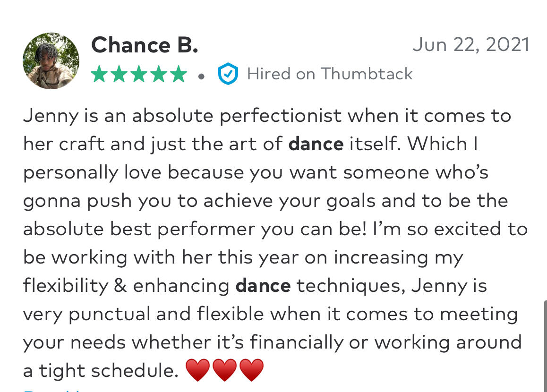The image size is (547, 392).
Task: Click the bold dance before techniques
Action: 263,286
